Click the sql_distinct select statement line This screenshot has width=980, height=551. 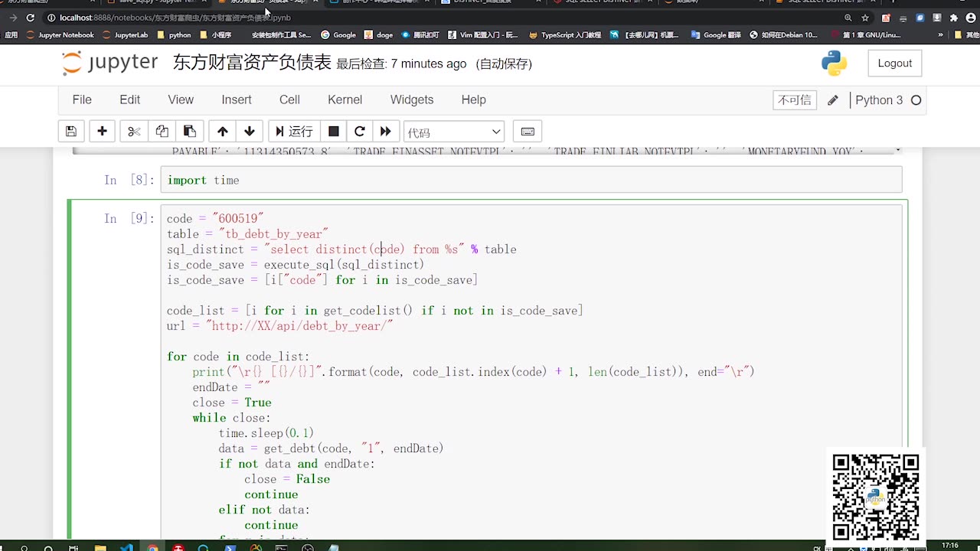pos(341,249)
